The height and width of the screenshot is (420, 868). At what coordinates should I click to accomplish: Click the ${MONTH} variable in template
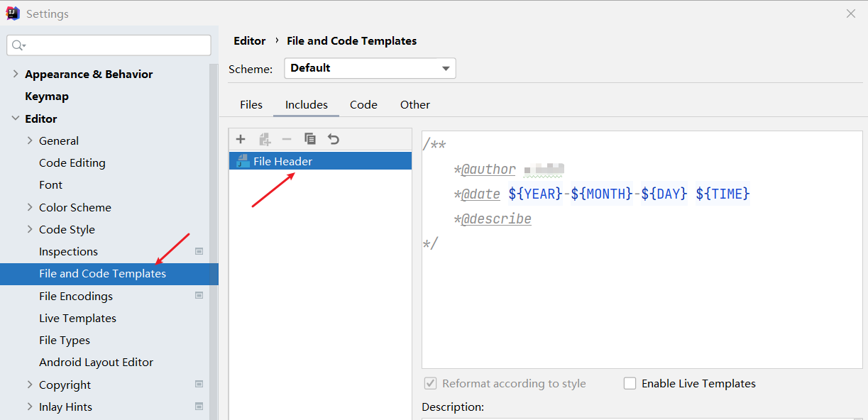[602, 194]
